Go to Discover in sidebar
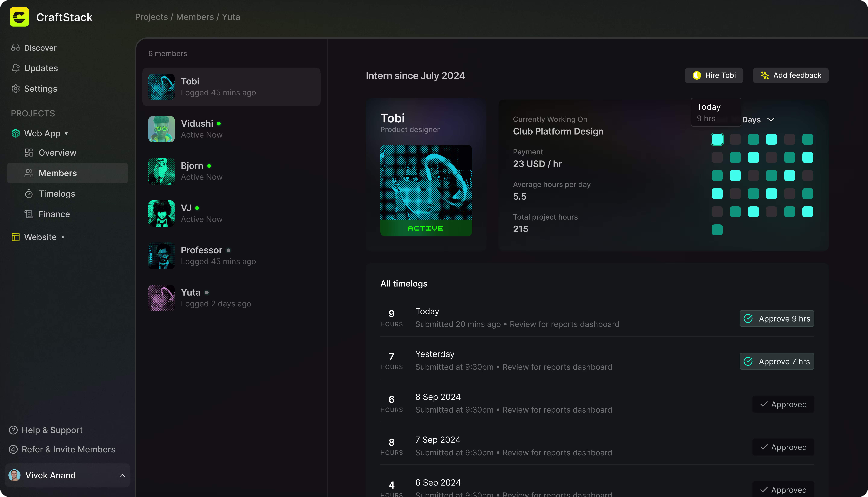 pyautogui.click(x=40, y=48)
